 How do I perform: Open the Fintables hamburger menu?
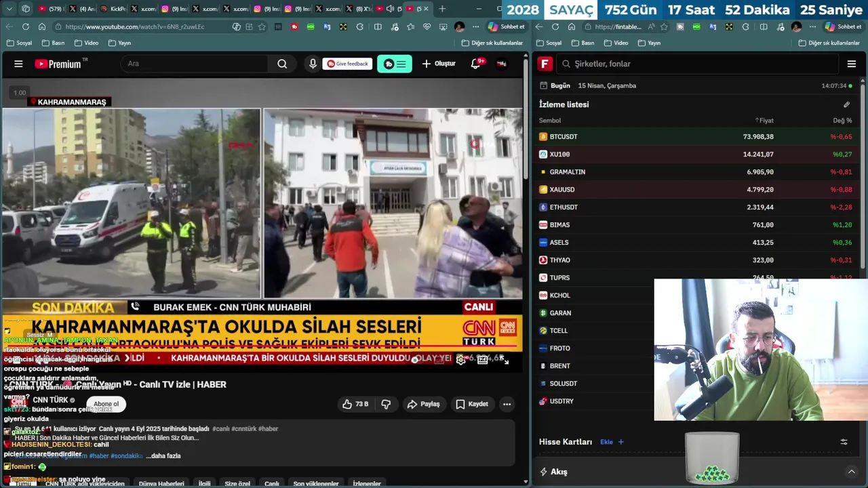pos(852,64)
